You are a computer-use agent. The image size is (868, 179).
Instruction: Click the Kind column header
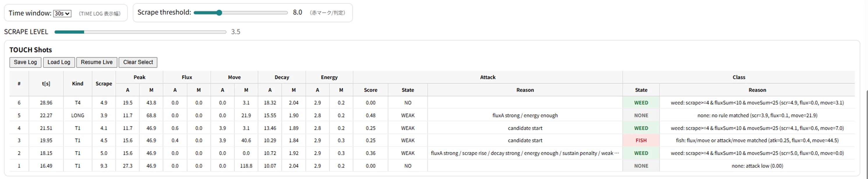click(77, 83)
